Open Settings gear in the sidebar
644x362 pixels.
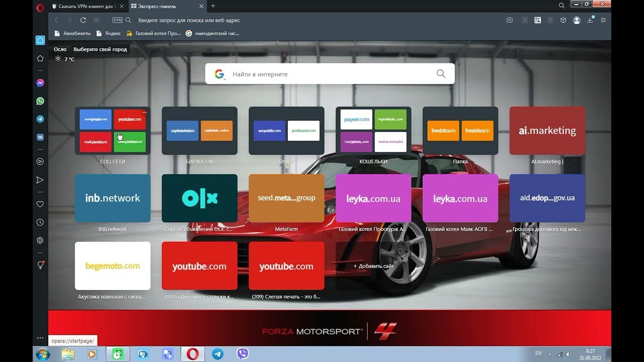click(40, 240)
